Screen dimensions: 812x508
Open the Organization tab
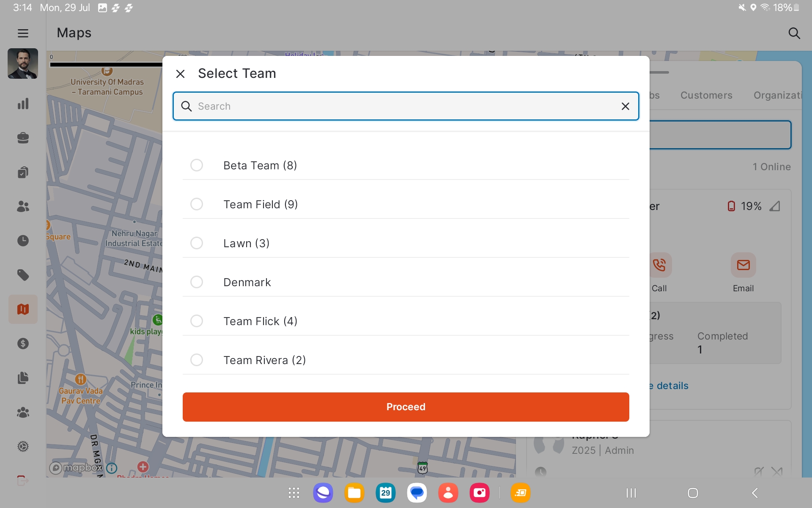coord(777,95)
